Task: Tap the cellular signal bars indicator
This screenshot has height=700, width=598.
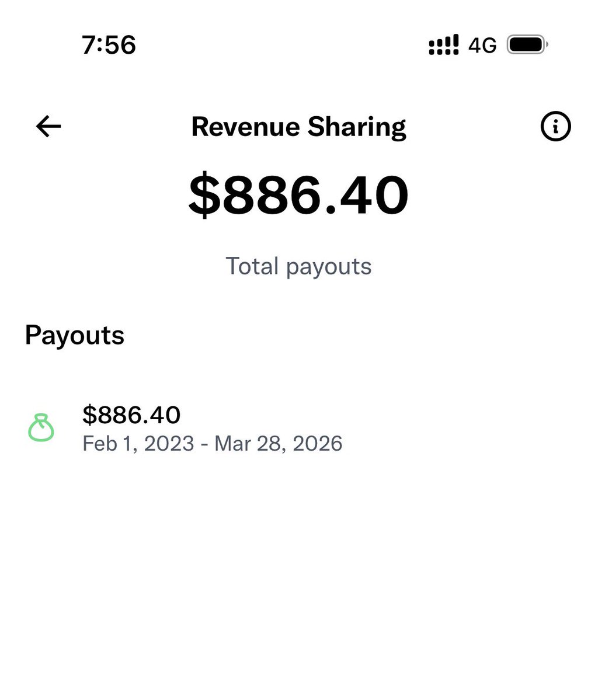Action: coord(443,44)
